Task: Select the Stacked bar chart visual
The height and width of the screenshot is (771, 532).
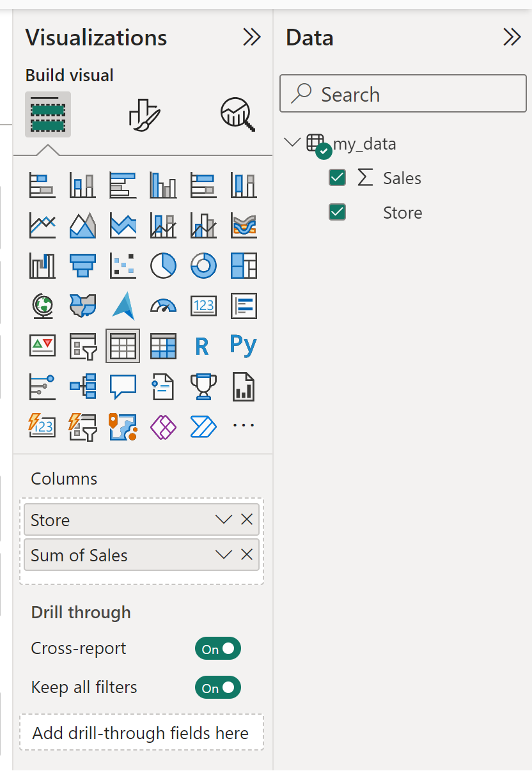Action: coord(42,185)
